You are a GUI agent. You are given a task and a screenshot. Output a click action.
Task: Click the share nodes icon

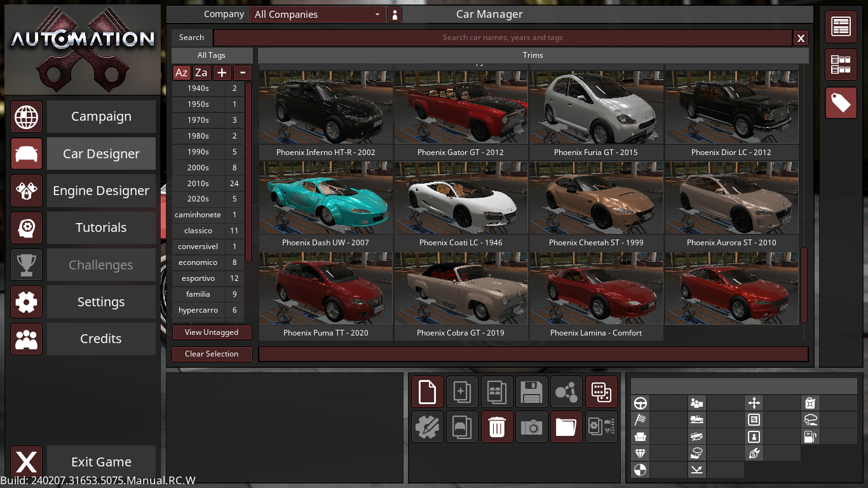[x=566, y=392]
